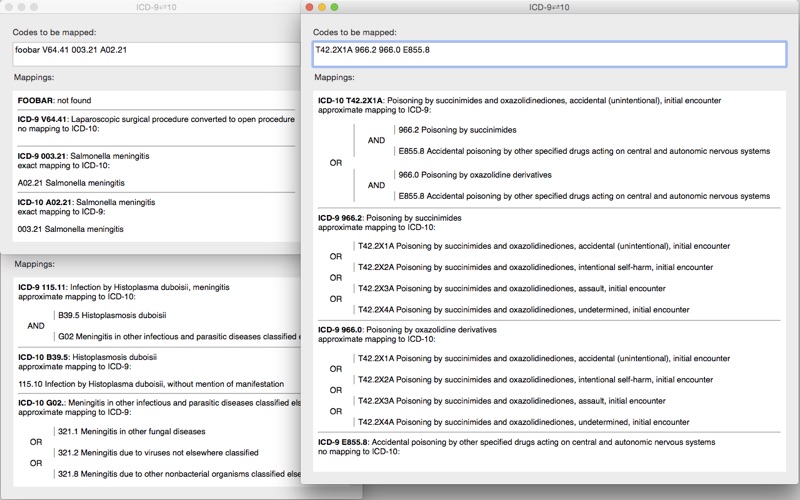Click the yellow minimize button of front window

322,7
